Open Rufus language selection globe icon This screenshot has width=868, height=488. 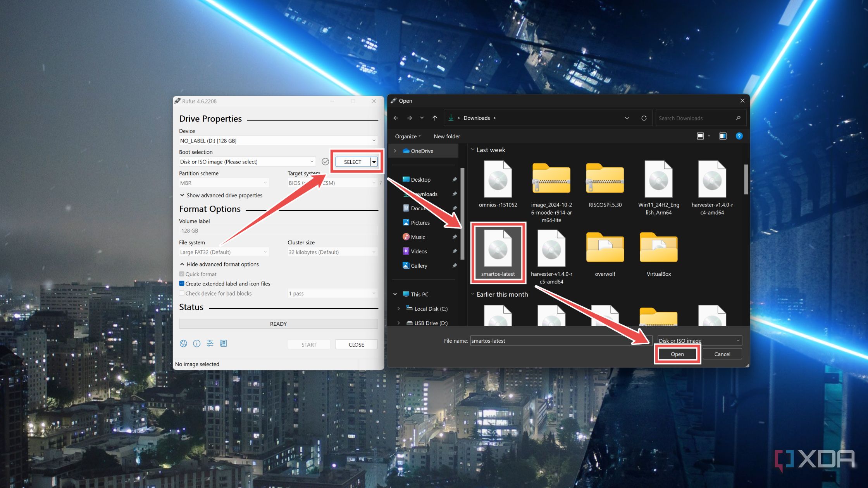click(x=183, y=343)
